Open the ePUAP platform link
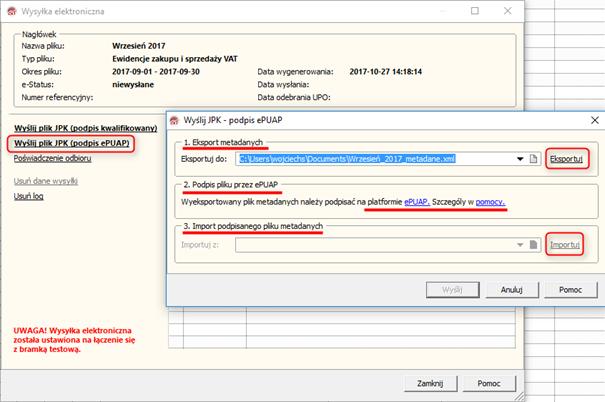Viewport: 605px width, 402px height. pos(417,202)
